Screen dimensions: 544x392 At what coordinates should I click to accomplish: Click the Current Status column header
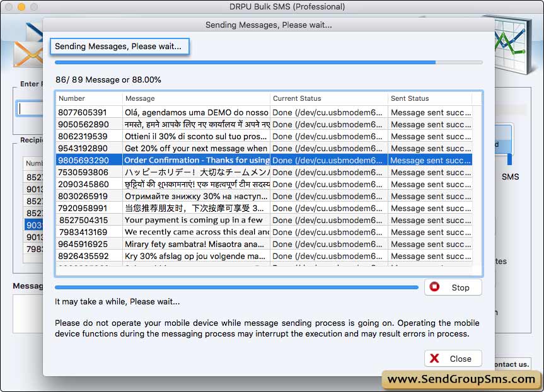329,98
